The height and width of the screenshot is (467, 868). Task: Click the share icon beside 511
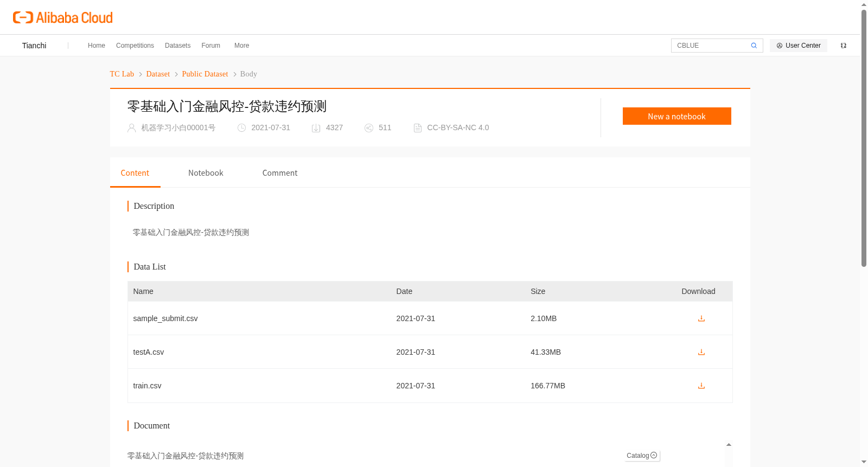click(369, 128)
